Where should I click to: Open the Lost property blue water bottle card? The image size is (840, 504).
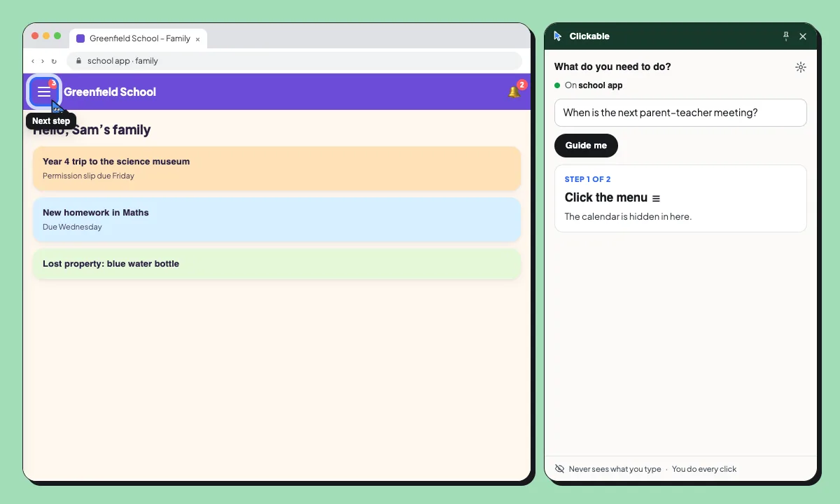pos(277,264)
